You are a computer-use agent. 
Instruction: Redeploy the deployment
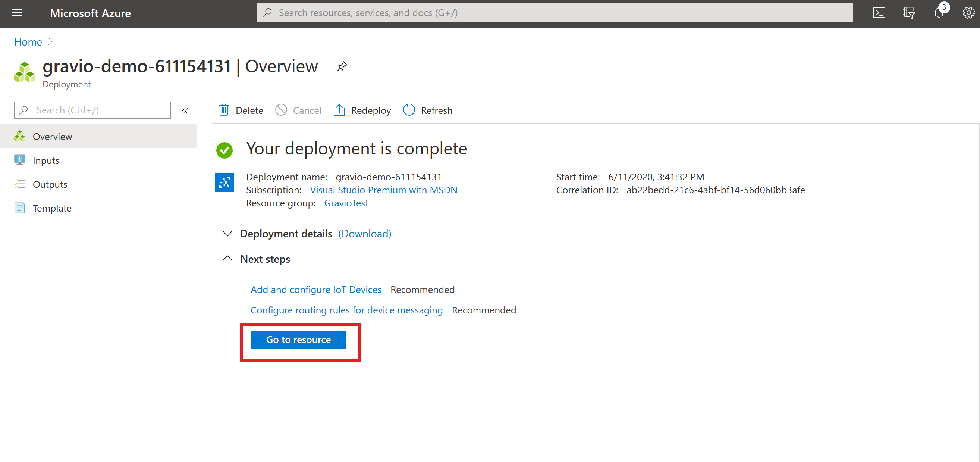[x=361, y=110]
